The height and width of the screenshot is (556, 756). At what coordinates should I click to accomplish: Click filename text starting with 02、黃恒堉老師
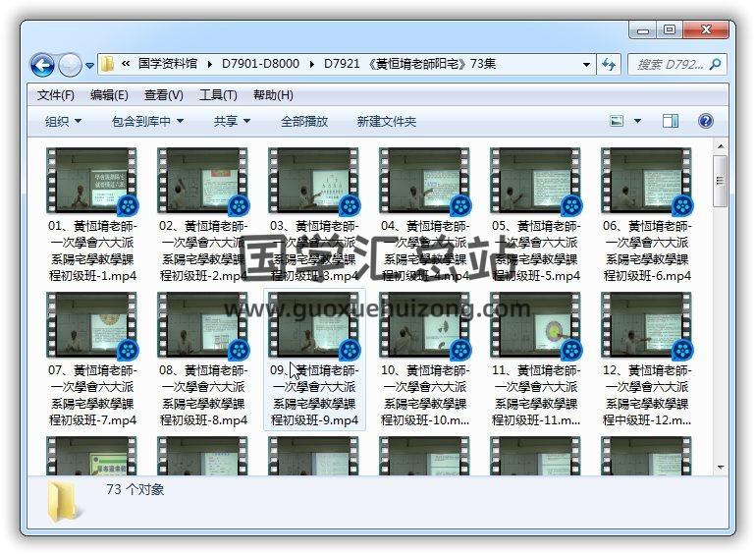[x=203, y=250]
